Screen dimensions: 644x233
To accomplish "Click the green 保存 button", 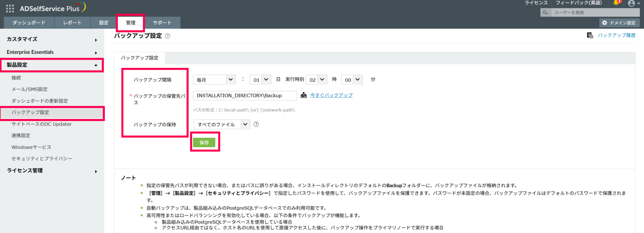I will [204, 142].
